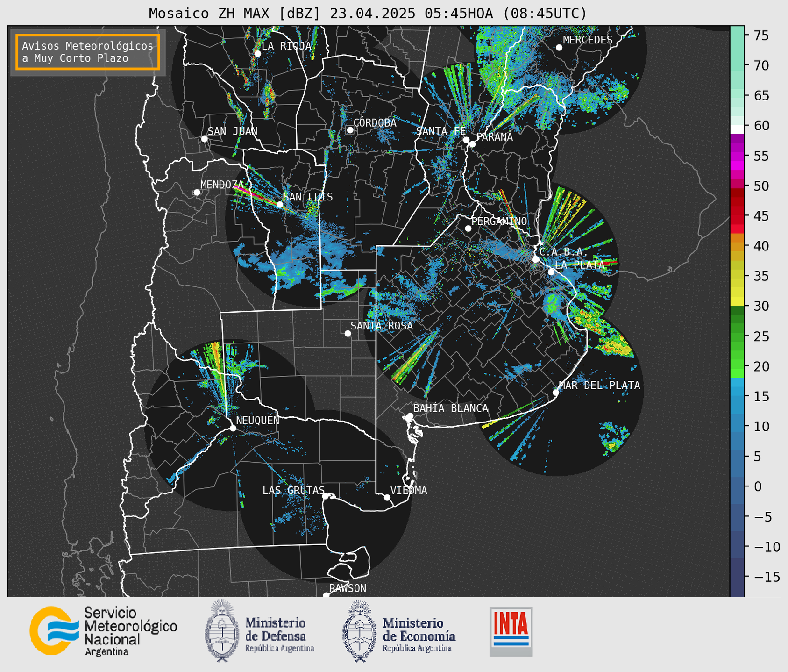788x672 pixels.
Task: Click the MAR DEL PLATA city marker dot
Action: (x=556, y=393)
